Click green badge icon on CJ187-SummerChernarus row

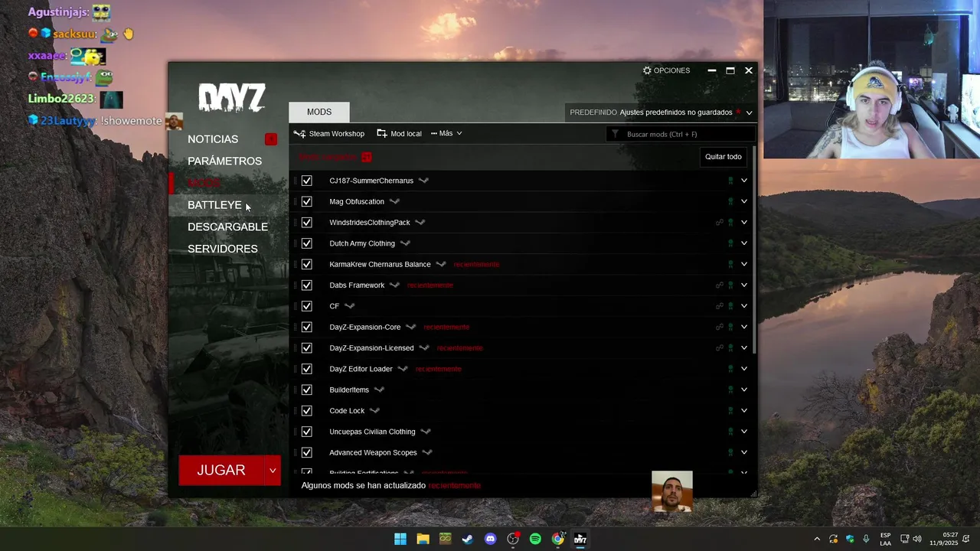[730, 181]
